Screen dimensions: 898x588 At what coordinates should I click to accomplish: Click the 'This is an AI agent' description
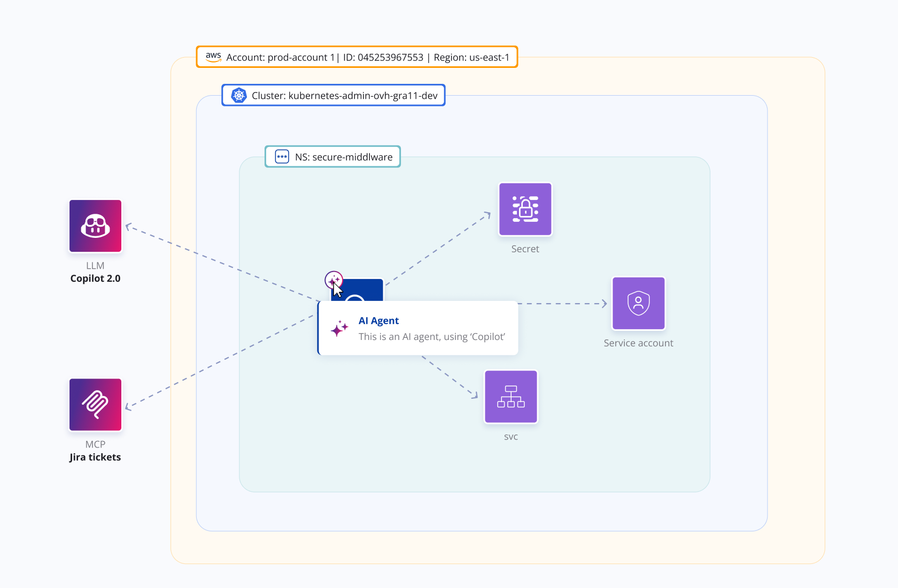point(431,337)
